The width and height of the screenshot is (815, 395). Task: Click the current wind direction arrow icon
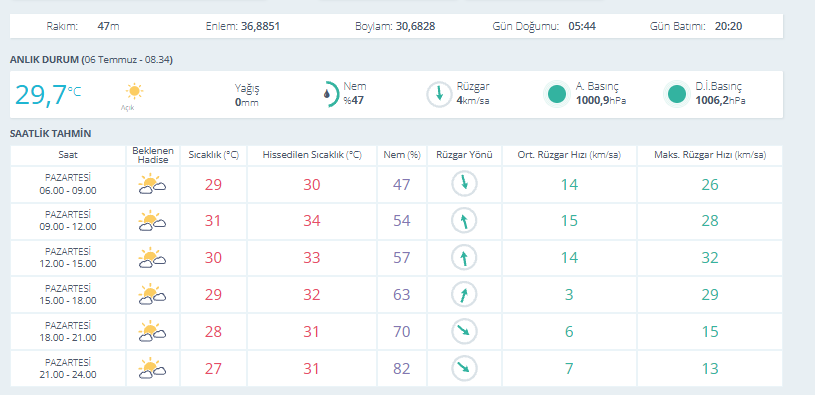439,95
